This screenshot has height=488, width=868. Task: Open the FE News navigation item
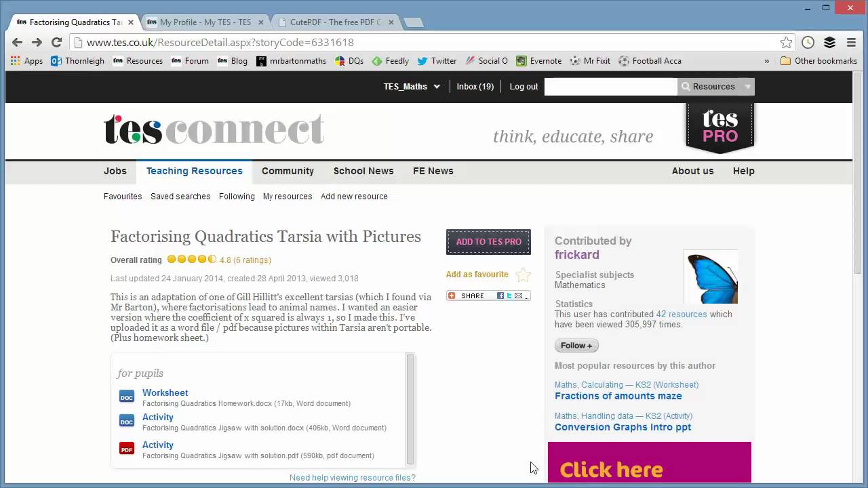pos(433,171)
